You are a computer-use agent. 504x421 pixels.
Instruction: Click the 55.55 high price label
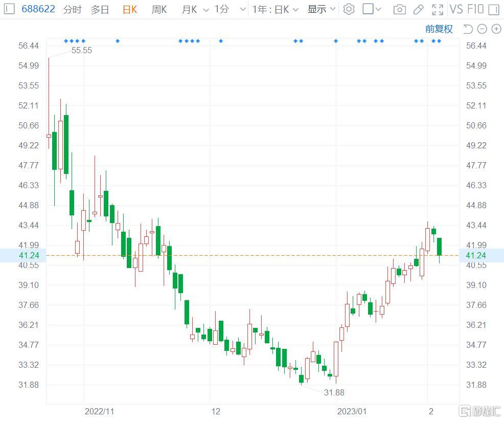click(x=82, y=51)
